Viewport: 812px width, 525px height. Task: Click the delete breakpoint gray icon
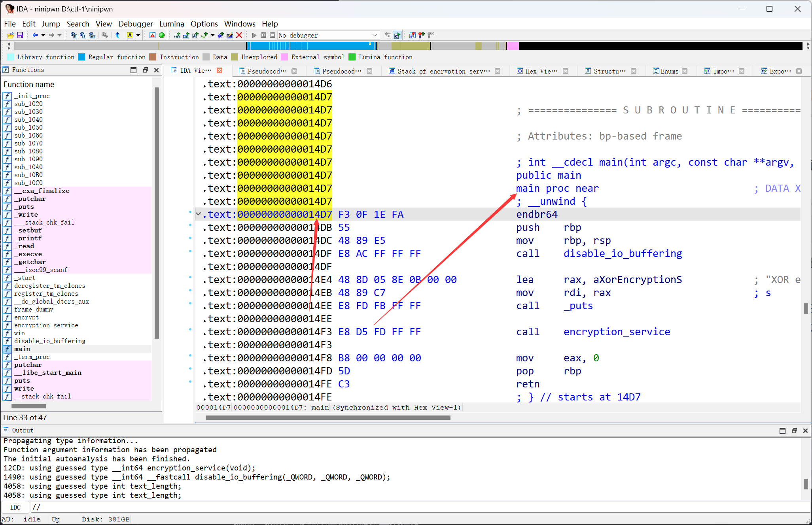click(431, 35)
